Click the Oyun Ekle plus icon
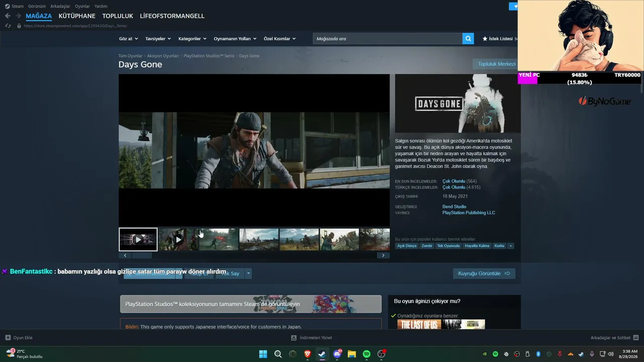This screenshot has width=644, height=362. [8, 338]
